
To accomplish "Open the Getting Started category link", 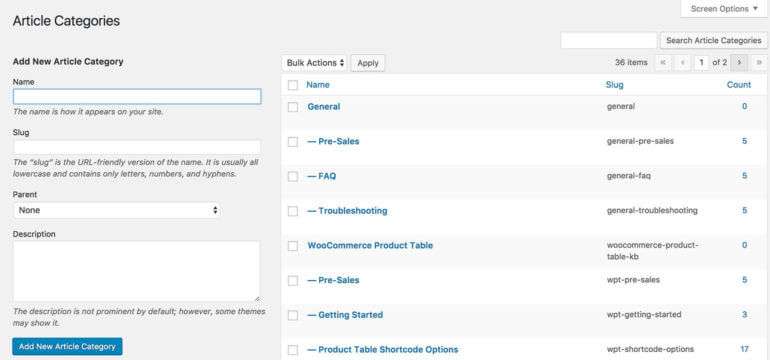I will 345,315.
